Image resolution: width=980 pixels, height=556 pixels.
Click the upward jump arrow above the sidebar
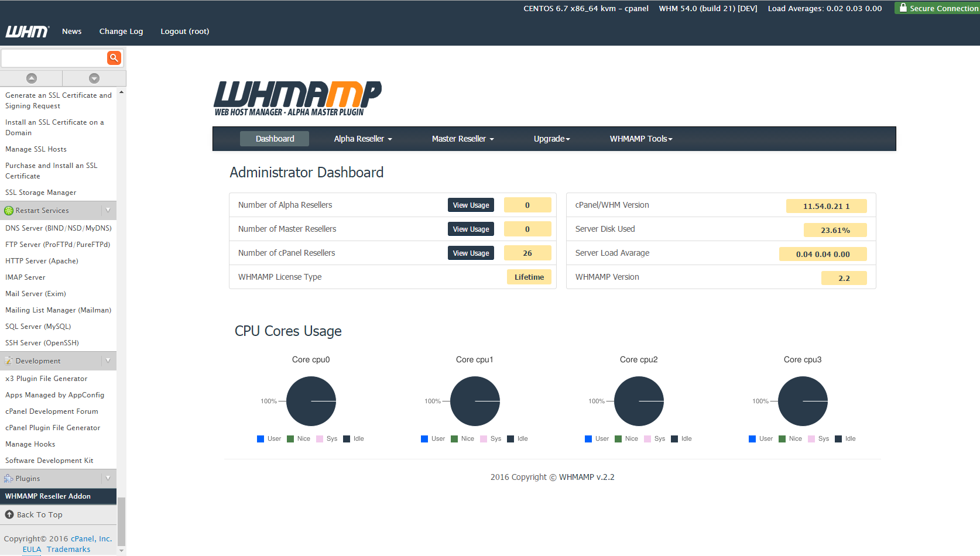31,78
